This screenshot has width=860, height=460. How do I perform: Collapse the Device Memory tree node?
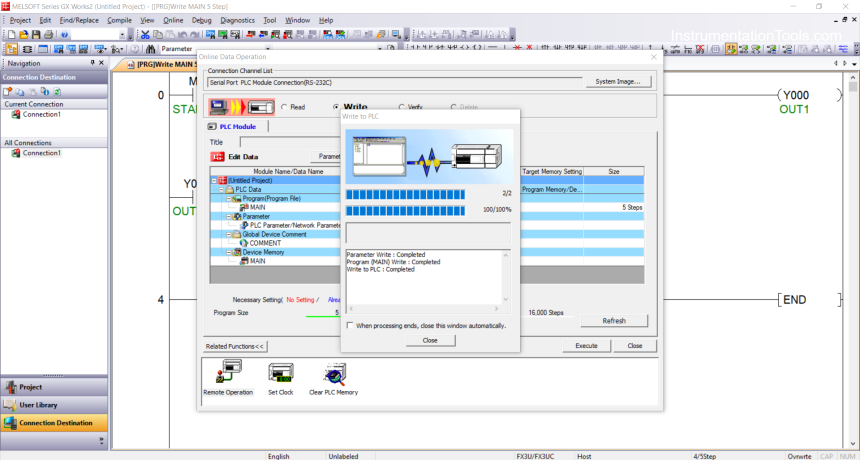229,252
